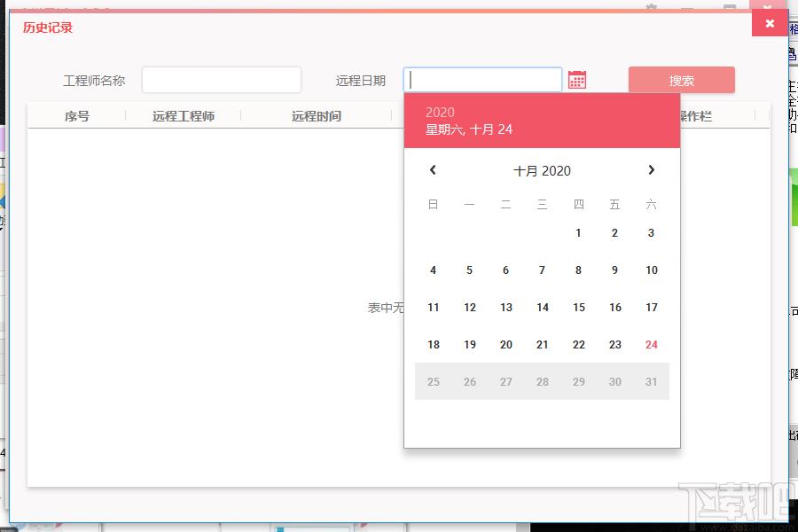Focus the 工程师名称 input field

222,80
